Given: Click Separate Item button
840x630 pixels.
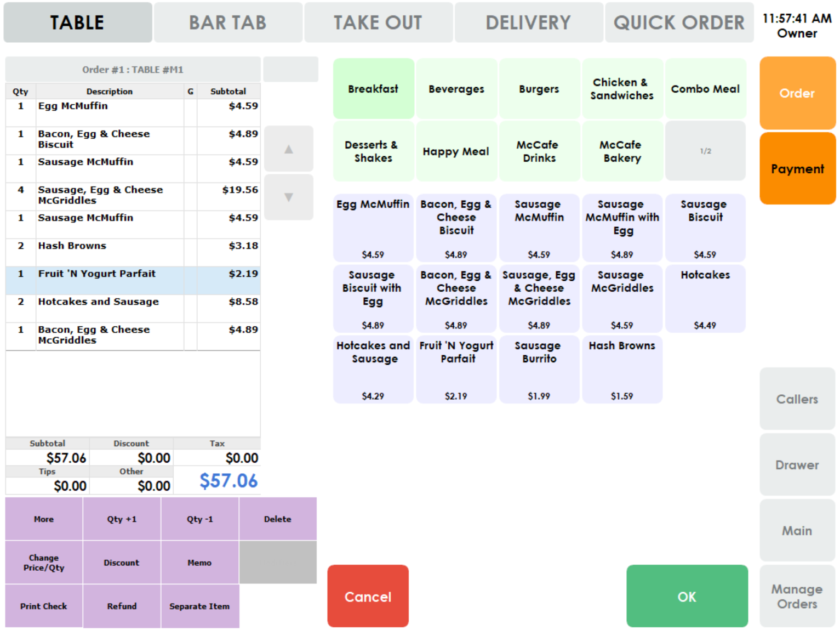Looking at the screenshot, I should (199, 606).
